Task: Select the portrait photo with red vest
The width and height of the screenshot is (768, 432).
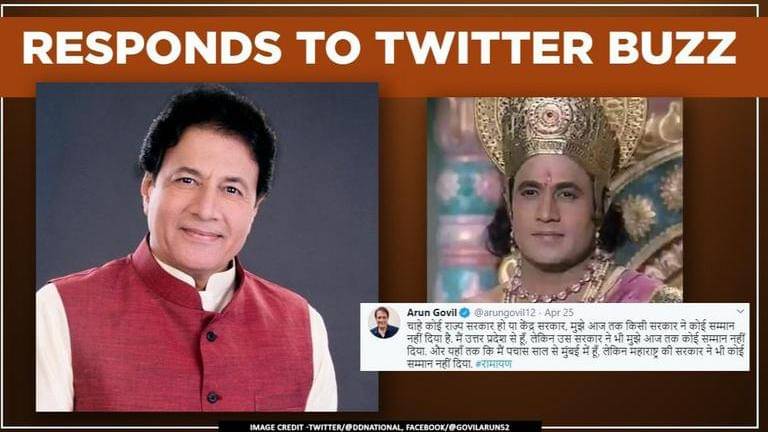Action: 207,247
